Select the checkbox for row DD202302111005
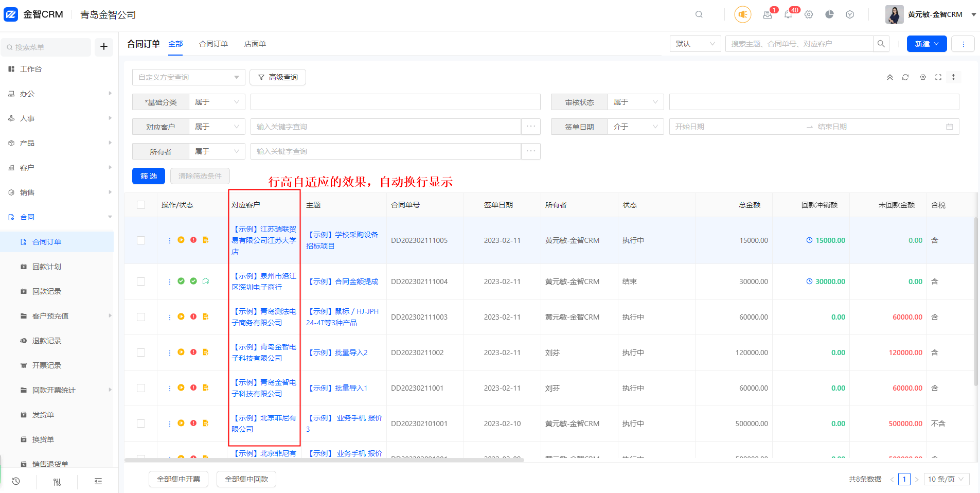The width and height of the screenshot is (980, 493). [141, 240]
